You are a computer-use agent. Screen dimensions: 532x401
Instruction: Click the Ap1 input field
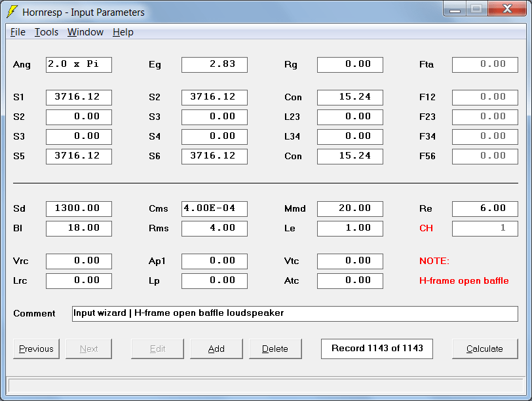(214, 261)
